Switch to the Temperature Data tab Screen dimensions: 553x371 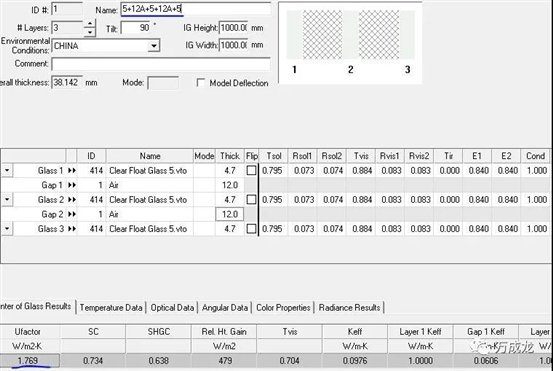(x=111, y=308)
